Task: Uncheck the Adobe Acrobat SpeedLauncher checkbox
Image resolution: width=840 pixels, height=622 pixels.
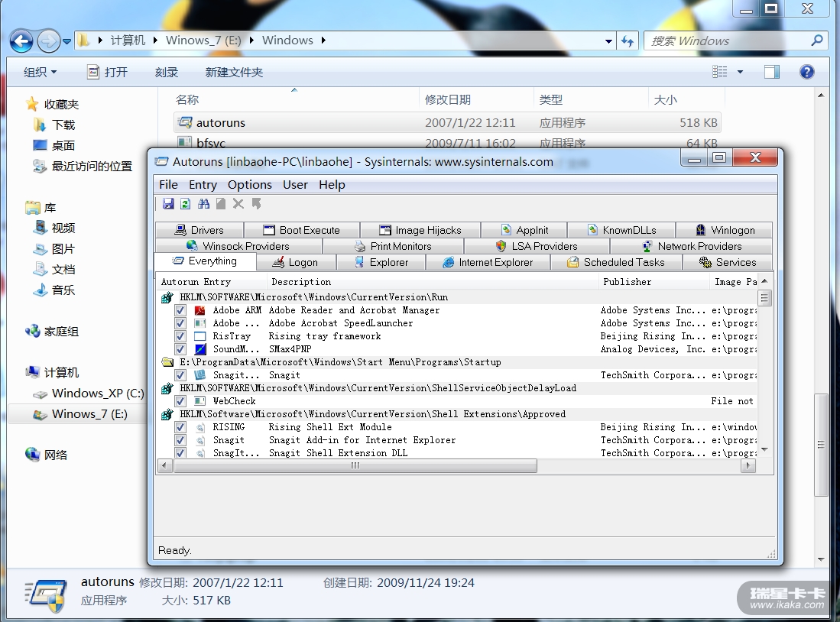Action: tap(180, 323)
